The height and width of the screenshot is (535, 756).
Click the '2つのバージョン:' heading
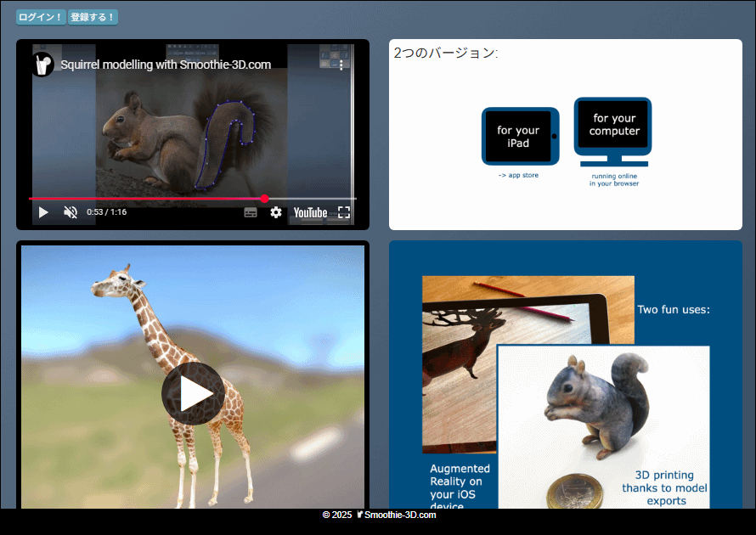click(445, 53)
